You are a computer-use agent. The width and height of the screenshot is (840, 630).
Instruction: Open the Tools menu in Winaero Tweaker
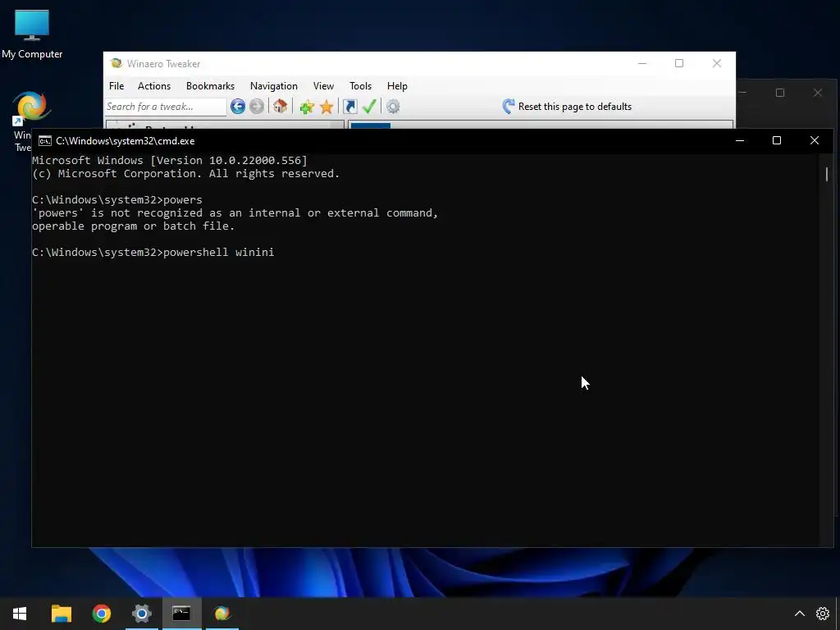point(361,85)
